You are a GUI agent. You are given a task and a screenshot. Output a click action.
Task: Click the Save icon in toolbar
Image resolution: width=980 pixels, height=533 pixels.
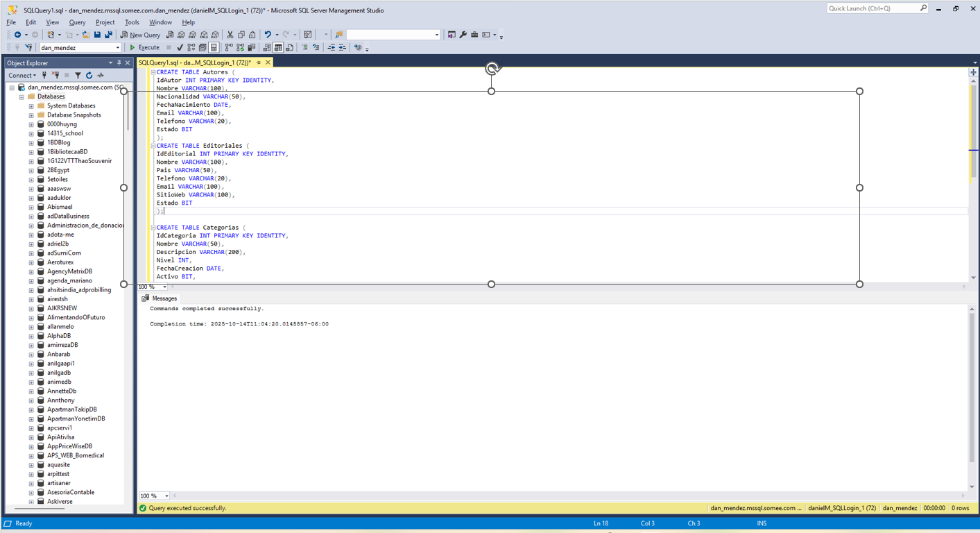click(x=97, y=35)
